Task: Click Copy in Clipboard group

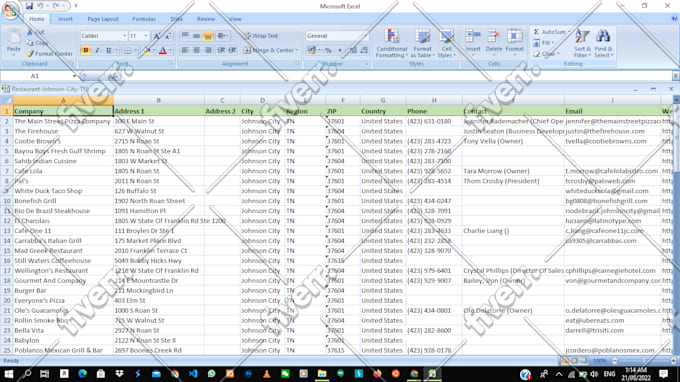Action: click(x=37, y=43)
